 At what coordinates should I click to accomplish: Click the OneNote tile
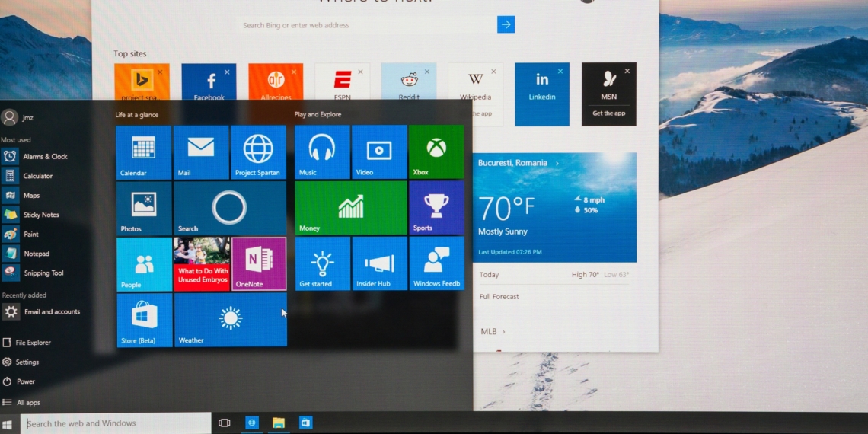259,263
